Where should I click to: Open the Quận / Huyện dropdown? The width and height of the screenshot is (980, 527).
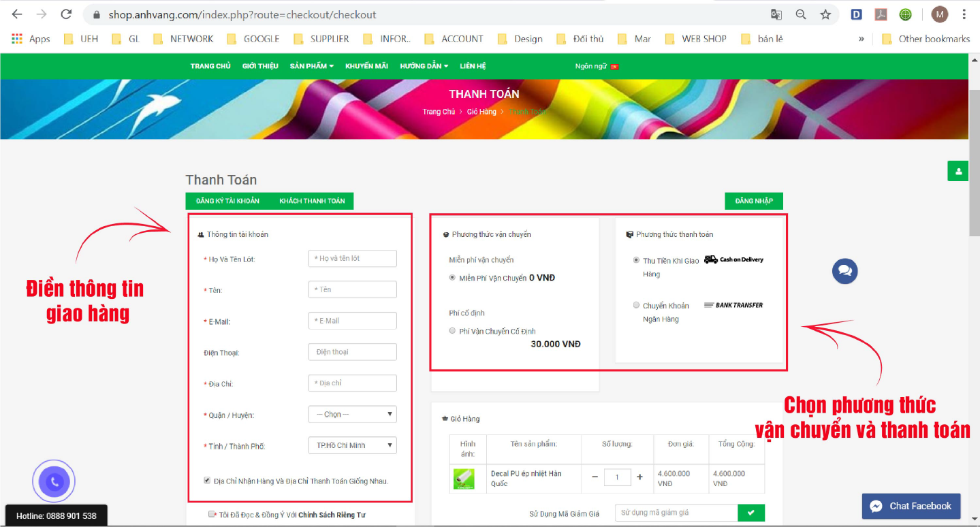pos(352,414)
